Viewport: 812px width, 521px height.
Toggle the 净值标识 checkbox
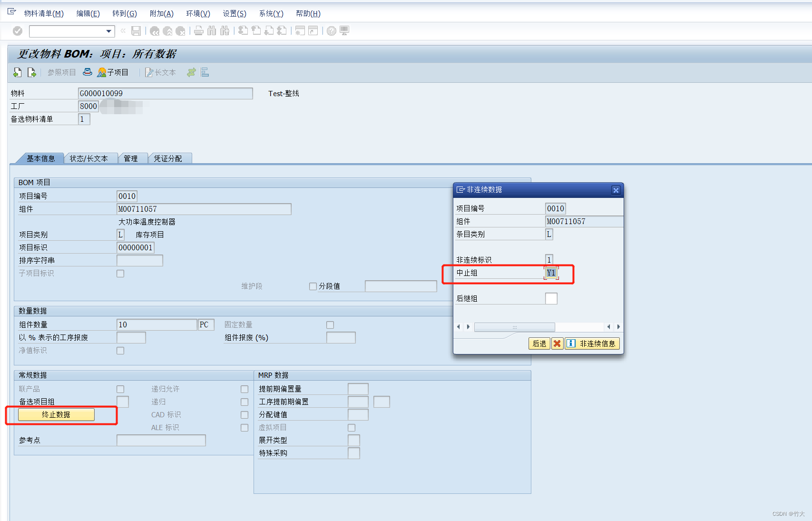[120, 351]
